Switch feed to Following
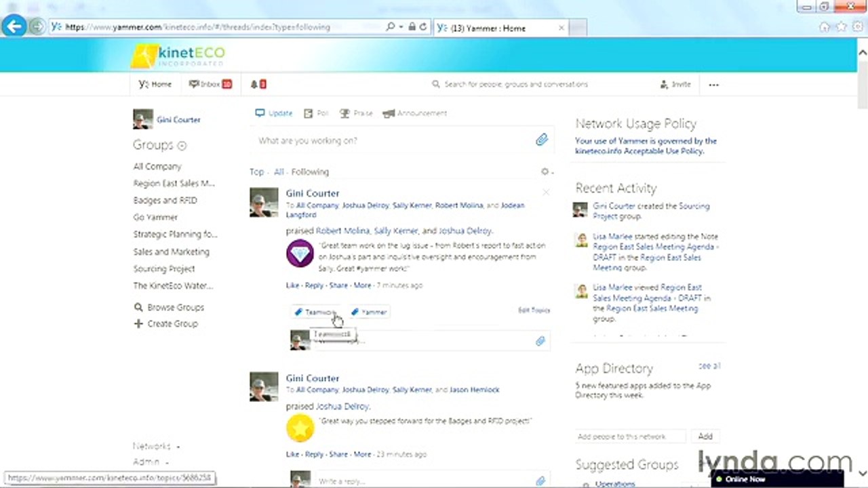868x488 pixels. click(310, 172)
